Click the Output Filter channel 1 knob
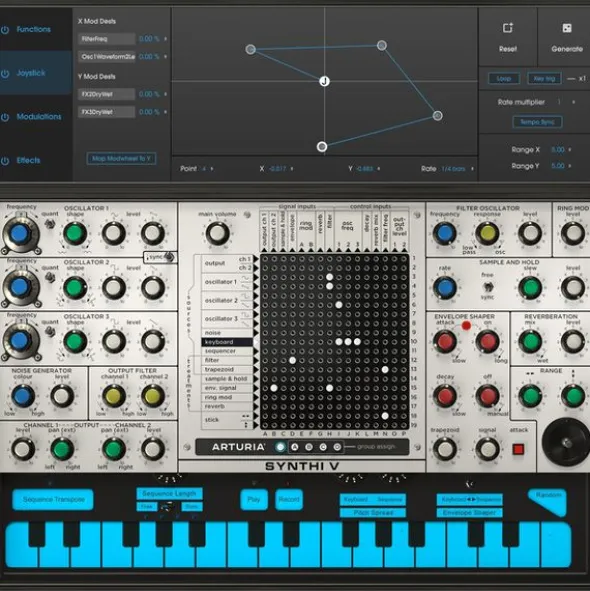Viewport: 590px width, 591px height. (x=113, y=396)
